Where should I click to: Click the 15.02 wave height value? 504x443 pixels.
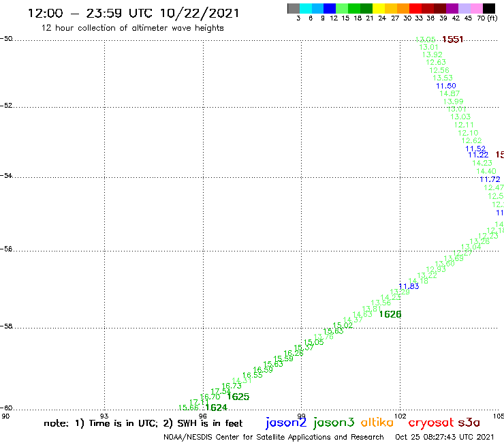[x=343, y=325]
